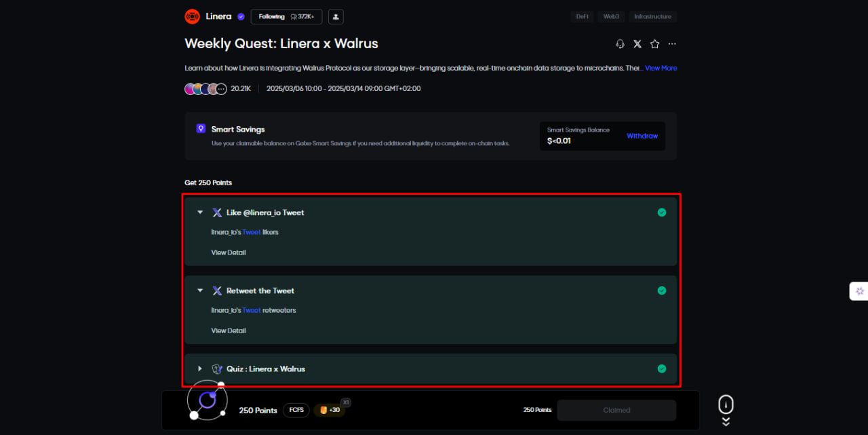Open Tweet link in retweeters line
This screenshot has height=435, width=868.
pyautogui.click(x=252, y=310)
